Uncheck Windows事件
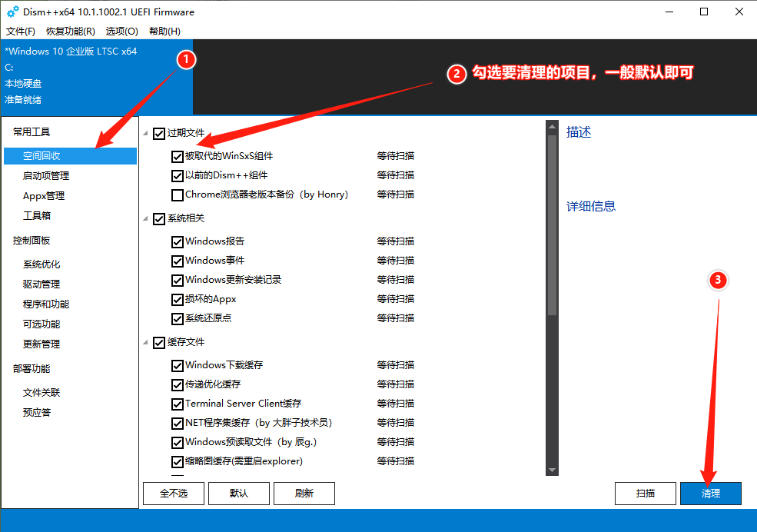Viewport: 757px width, 532px height. (x=178, y=261)
